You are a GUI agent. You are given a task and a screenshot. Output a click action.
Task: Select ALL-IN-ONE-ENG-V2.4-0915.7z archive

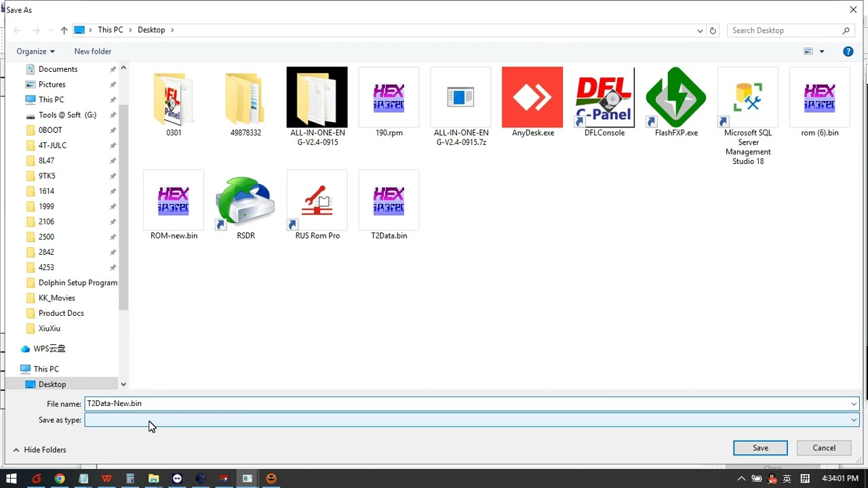tap(461, 107)
